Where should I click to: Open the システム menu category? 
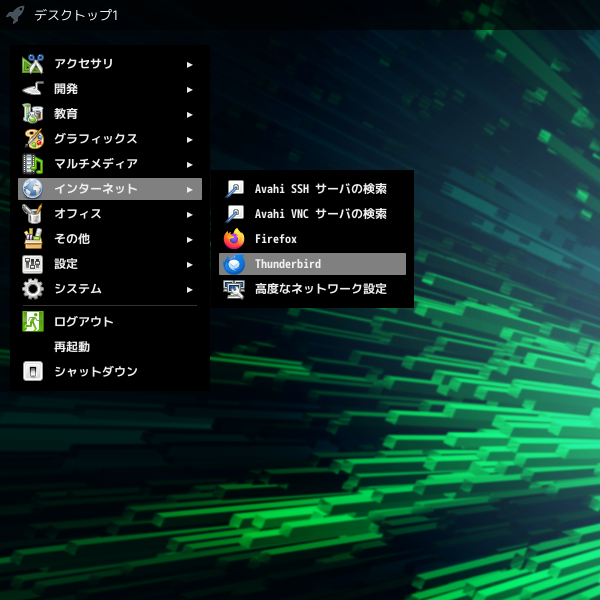click(x=110, y=289)
